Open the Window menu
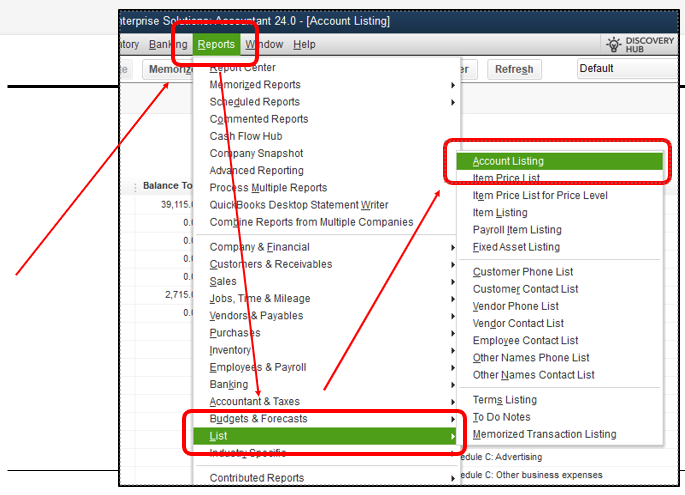Image resolution: width=685 pixels, height=495 pixels. 264,45
